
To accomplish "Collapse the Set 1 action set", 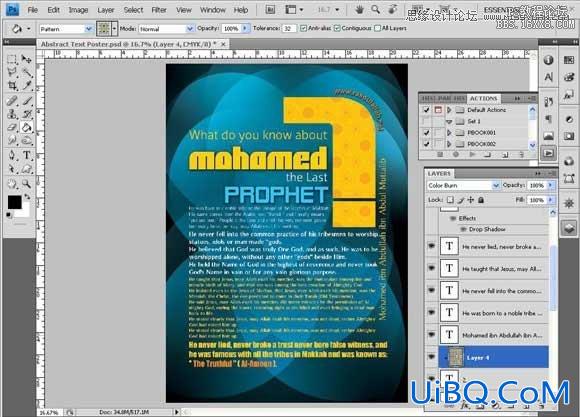I will pyautogui.click(x=449, y=121).
